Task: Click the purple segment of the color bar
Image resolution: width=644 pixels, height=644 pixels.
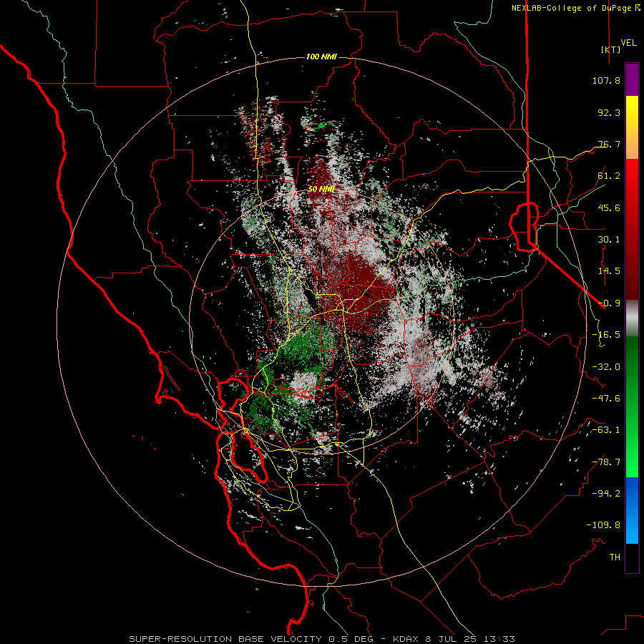Action: pos(632,79)
